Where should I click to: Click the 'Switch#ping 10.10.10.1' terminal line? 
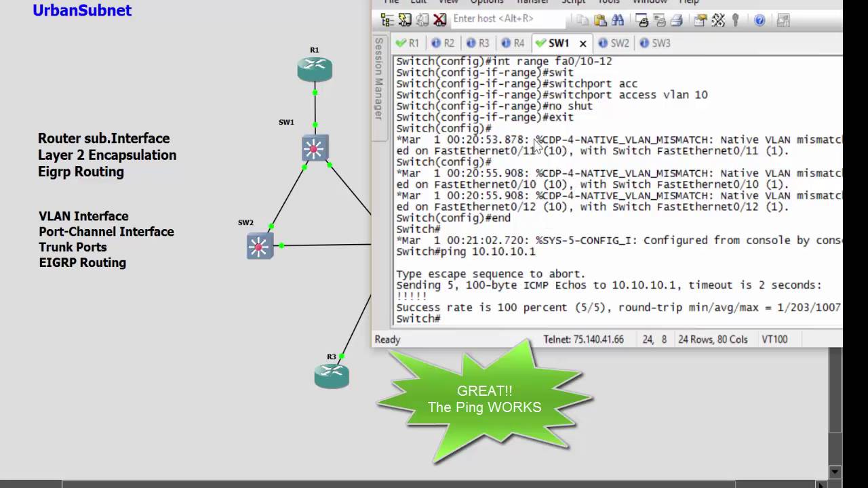point(466,251)
